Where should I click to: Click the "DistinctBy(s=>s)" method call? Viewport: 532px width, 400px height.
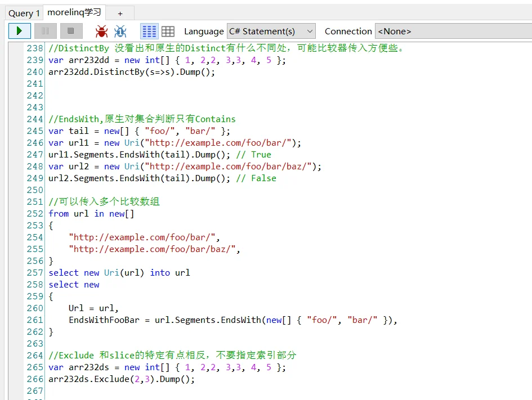(135, 72)
